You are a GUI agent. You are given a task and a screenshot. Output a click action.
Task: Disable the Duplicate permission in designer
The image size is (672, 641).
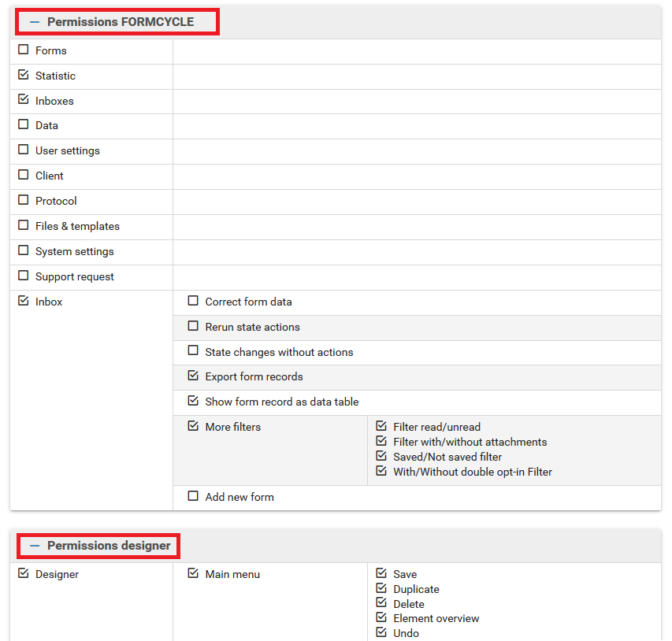click(381, 589)
